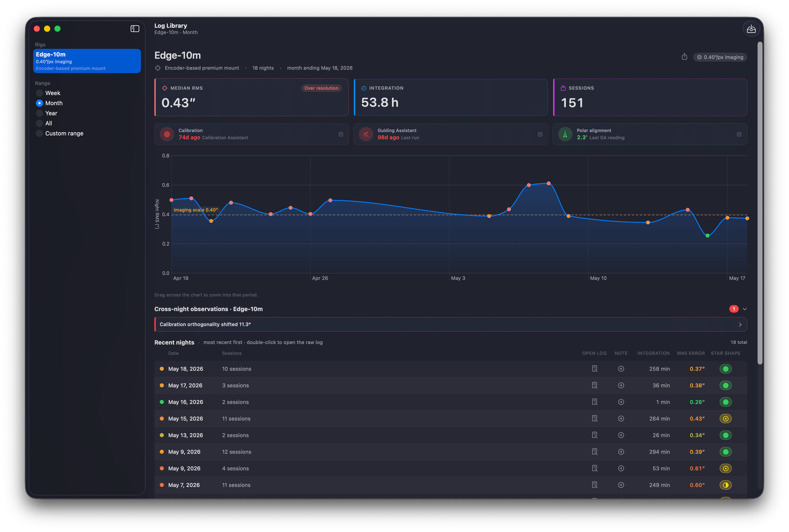This screenshot has height=532, width=789.
Task: Click the import log tray icon
Action: (x=751, y=29)
